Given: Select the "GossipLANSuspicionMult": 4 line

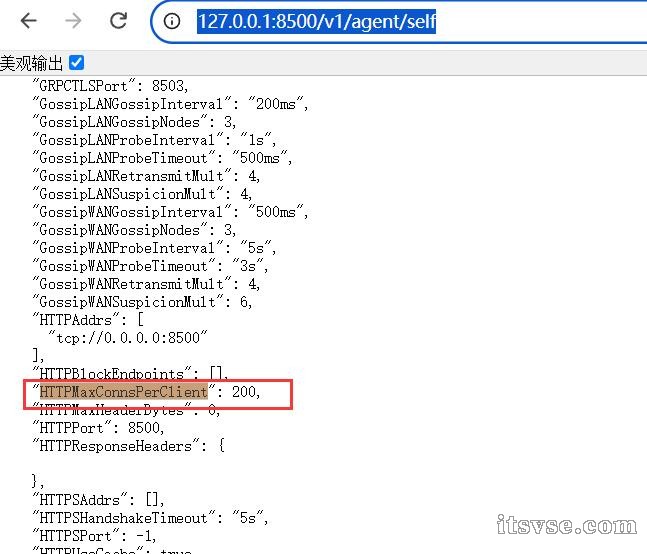Looking at the screenshot, I should click(142, 194).
